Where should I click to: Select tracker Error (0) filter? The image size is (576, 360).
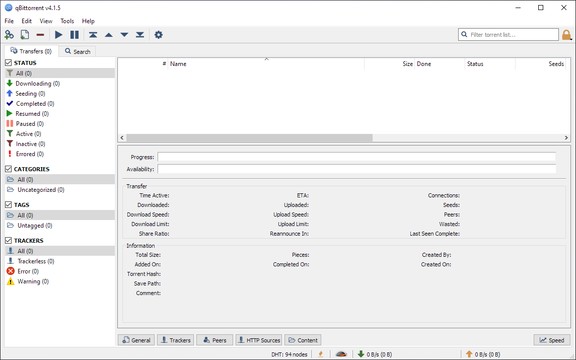pos(23,271)
